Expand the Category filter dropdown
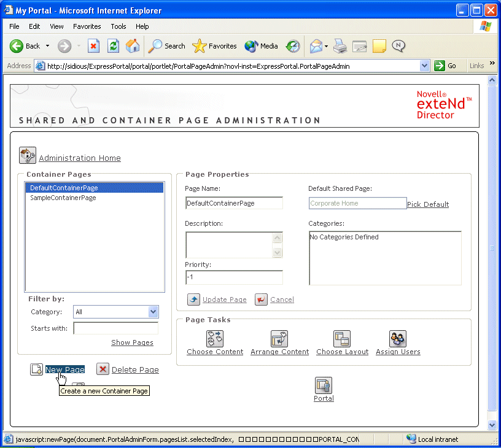Image resolution: width=501 pixels, height=448 pixels. tap(153, 312)
